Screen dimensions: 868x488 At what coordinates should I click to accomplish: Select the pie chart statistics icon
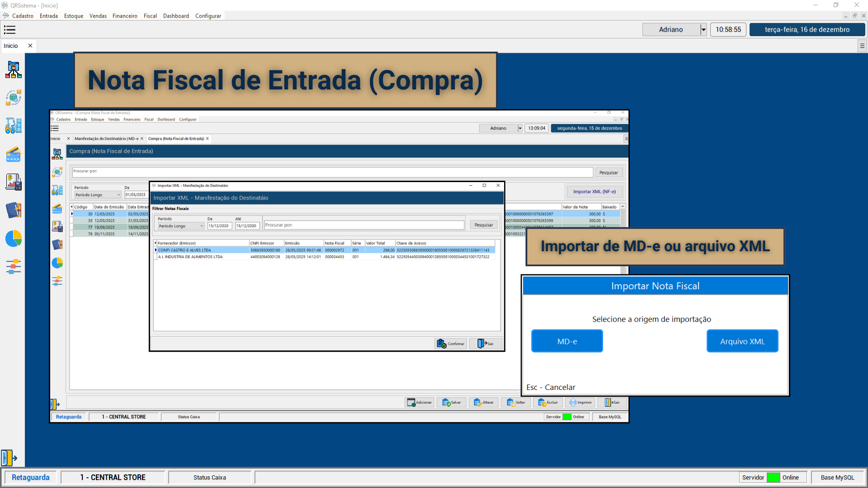pyautogui.click(x=14, y=239)
